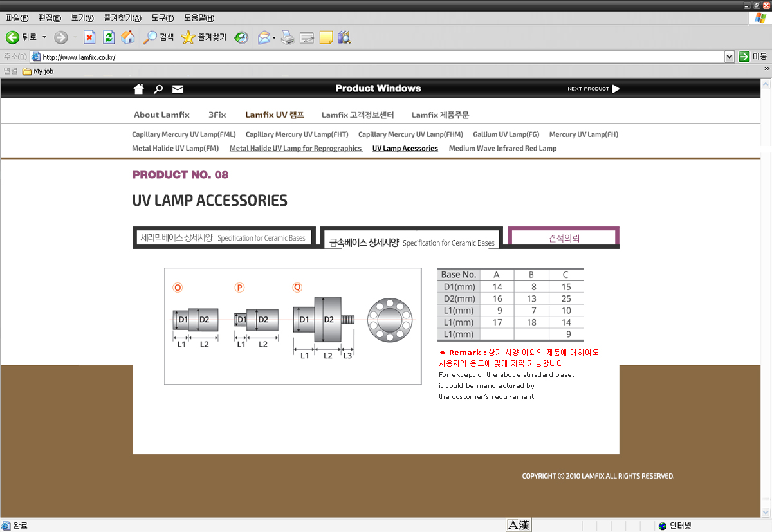This screenshot has height=532, width=772.
Task: Open the Back button history dropdown
Action: click(x=44, y=37)
